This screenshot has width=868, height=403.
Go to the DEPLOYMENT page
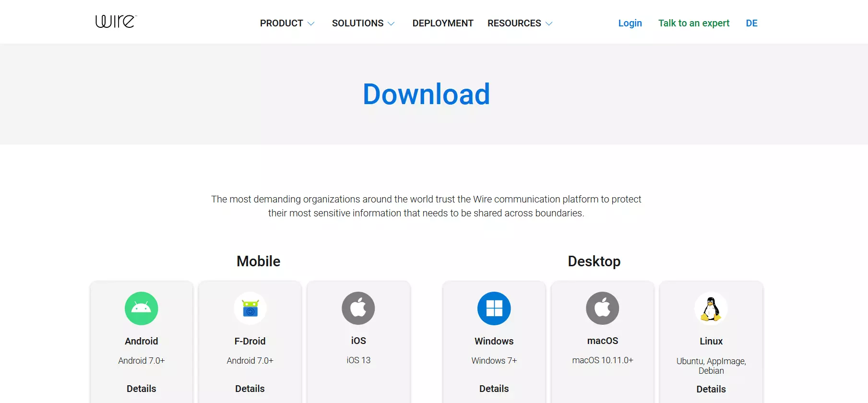443,23
